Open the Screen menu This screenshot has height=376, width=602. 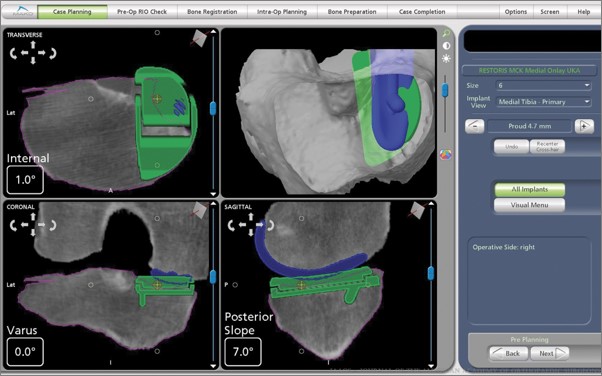550,12
